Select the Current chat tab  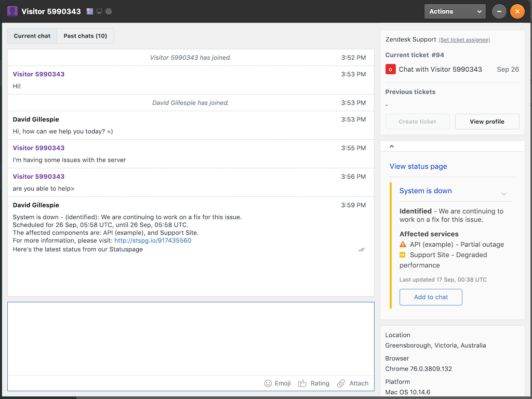point(32,36)
